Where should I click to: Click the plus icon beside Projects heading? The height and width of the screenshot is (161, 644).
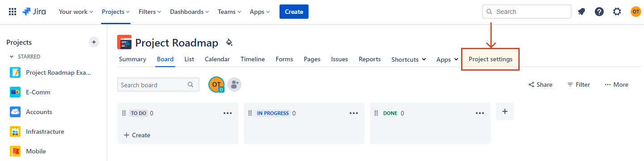[94, 42]
